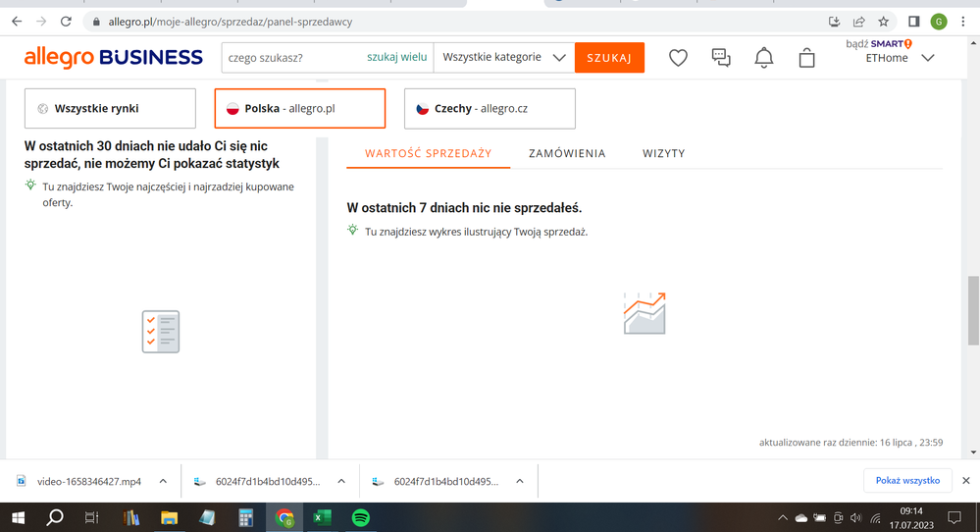Click the browser forward arrow
The width and height of the screenshot is (980, 532).
[x=41, y=22]
